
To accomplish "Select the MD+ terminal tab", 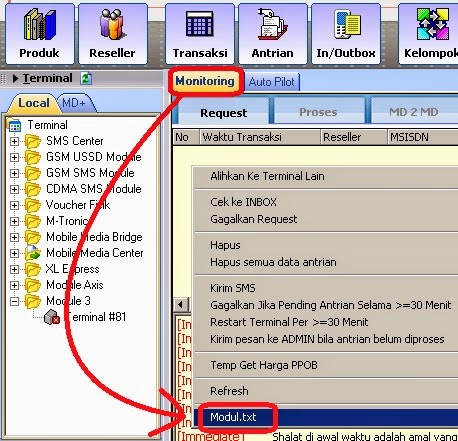I will [75, 103].
